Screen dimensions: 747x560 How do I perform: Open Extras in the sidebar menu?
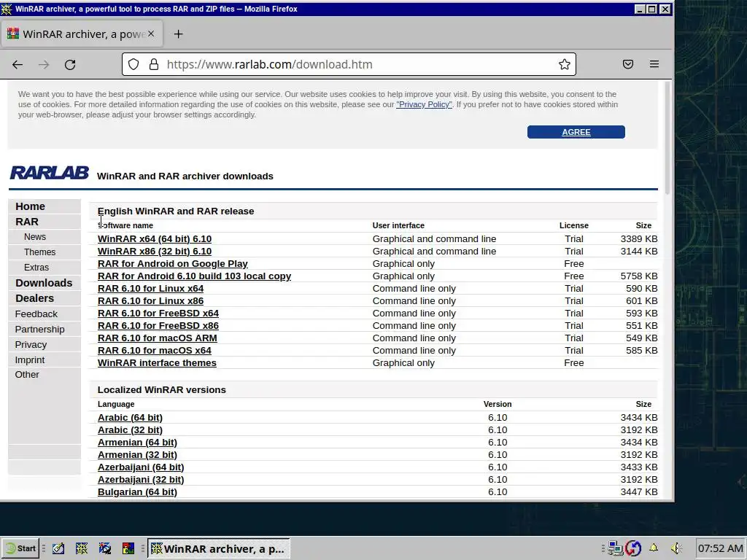[36, 268]
